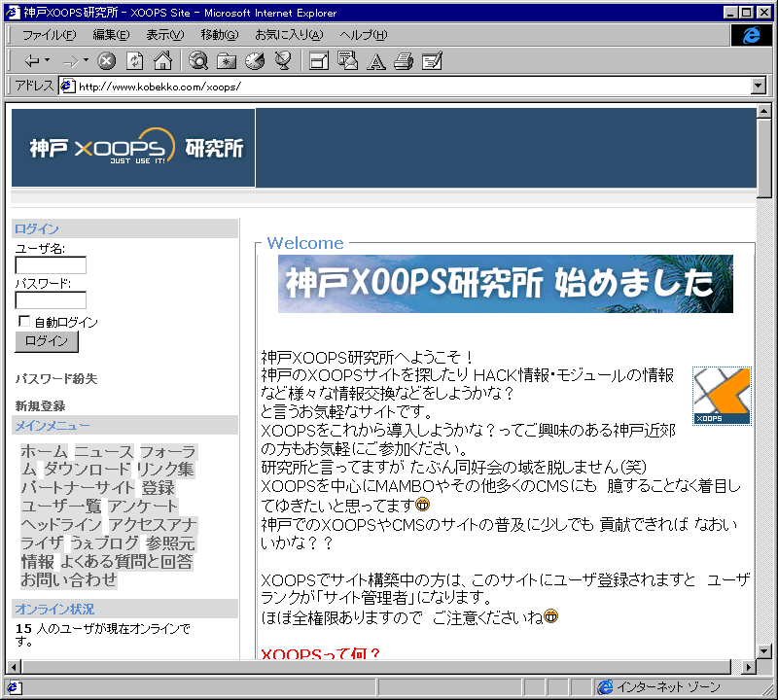The image size is (778, 700).
Task: Enable the 自動ログイン checkbox
Action: click(23, 321)
